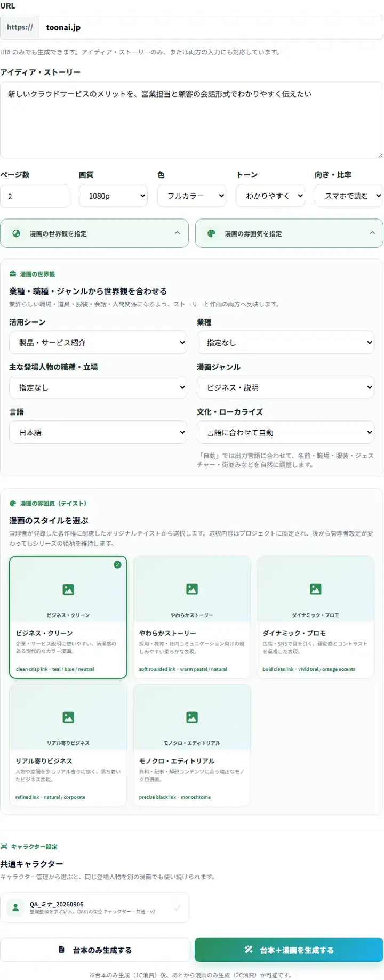Screen dimensions: 384x980
Task: Click the briefcase icon beside 漫画の世界観
Action: 13,274
